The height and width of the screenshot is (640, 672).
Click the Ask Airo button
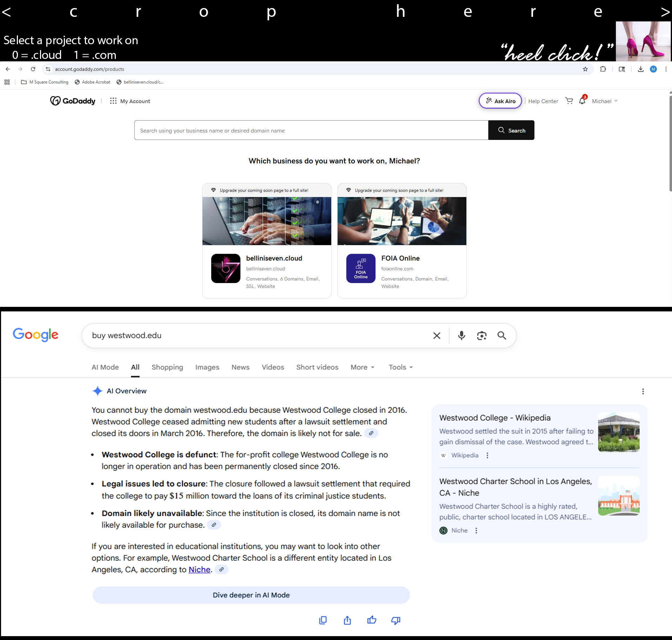pyautogui.click(x=500, y=101)
